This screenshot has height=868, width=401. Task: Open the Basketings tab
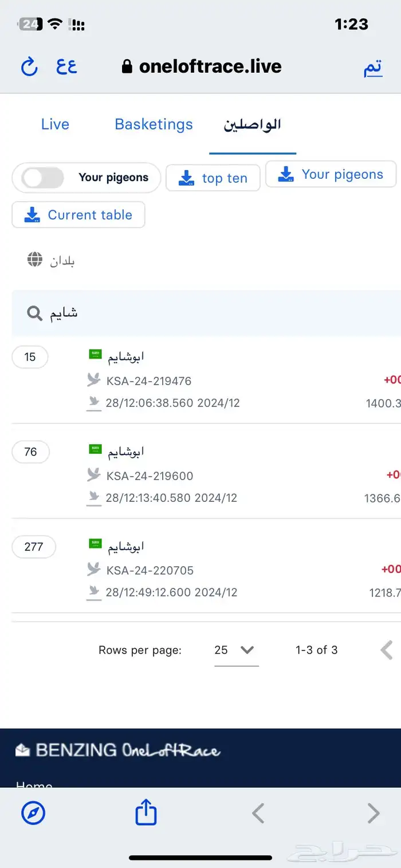(x=154, y=124)
